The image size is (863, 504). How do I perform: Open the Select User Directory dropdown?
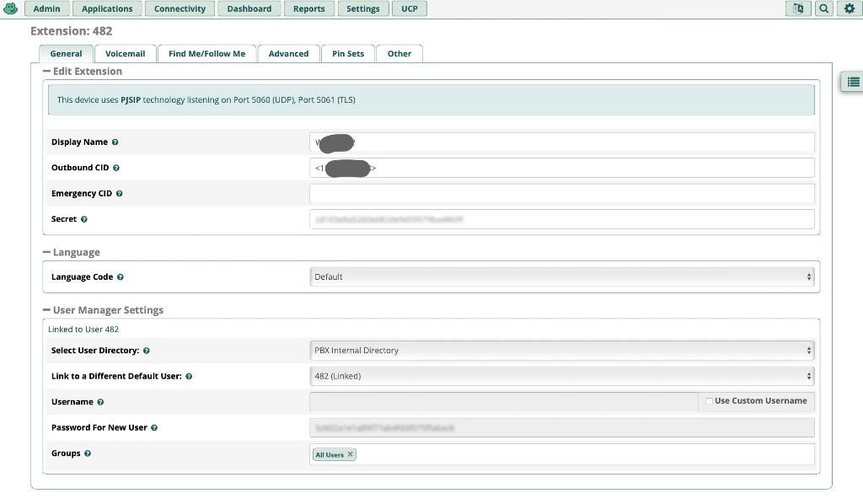point(560,350)
